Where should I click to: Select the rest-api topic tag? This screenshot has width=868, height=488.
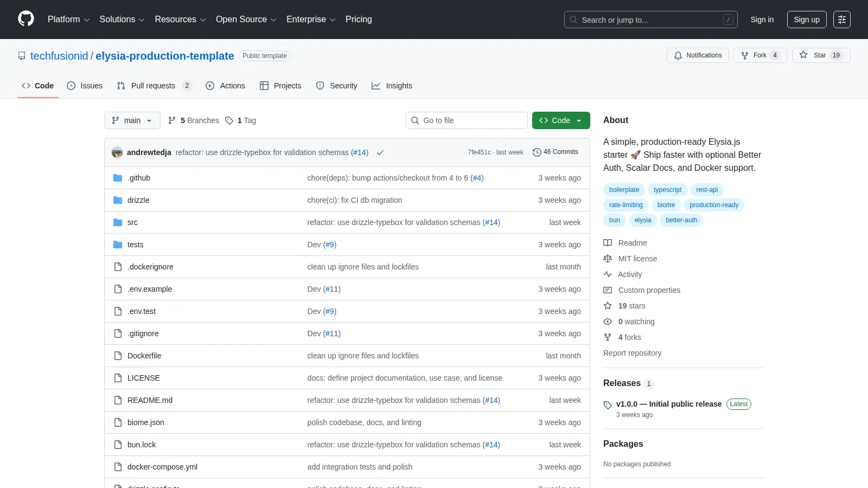tap(707, 190)
